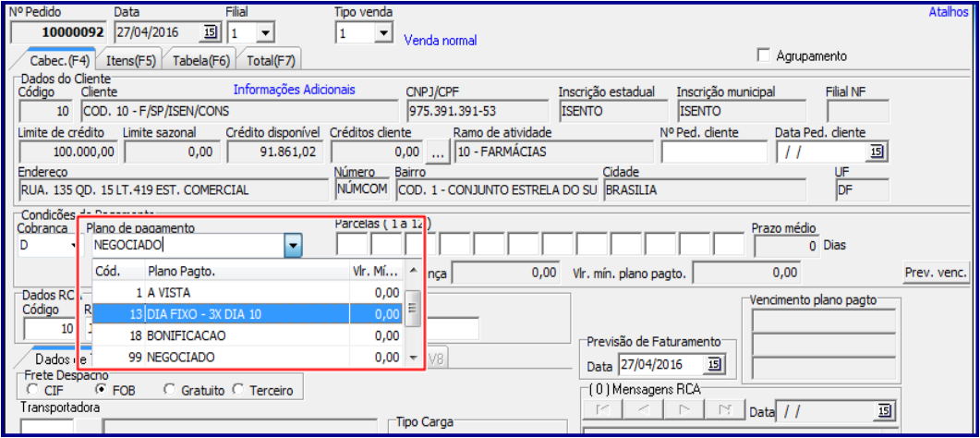Click the Plano Pagto. column header
980x438 pixels.
(x=247, y=271)
